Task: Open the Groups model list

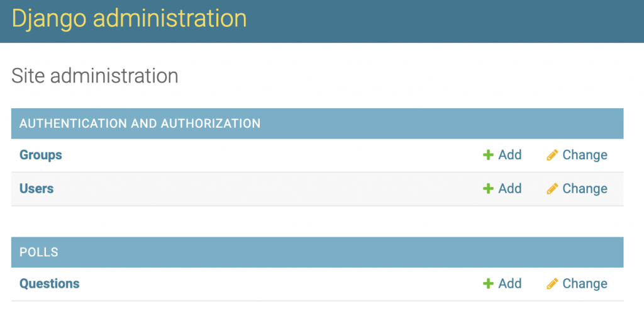Action: (41, 155)
